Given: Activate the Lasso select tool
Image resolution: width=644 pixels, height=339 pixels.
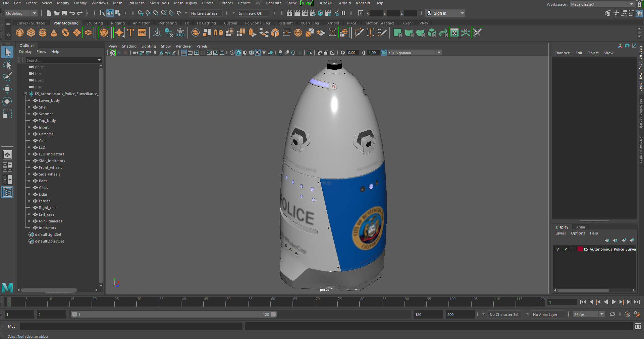Looking at the screenshot, I should tap(7, 64).
